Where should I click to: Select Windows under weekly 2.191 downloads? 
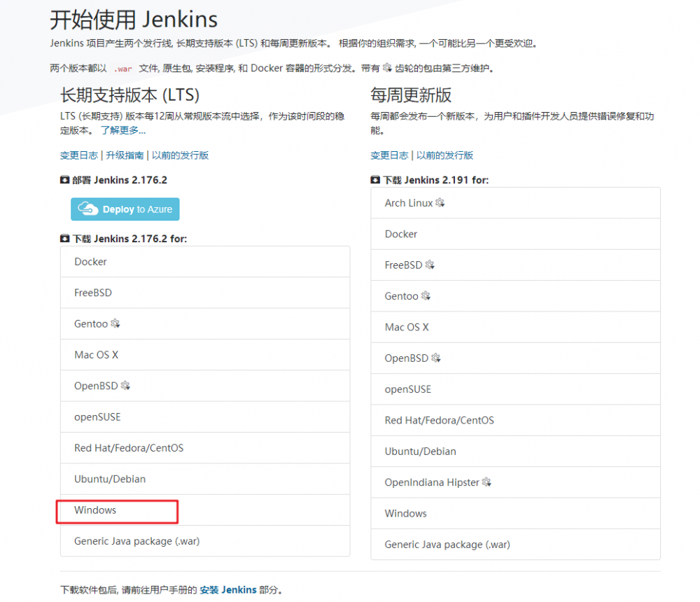point(515,513)
